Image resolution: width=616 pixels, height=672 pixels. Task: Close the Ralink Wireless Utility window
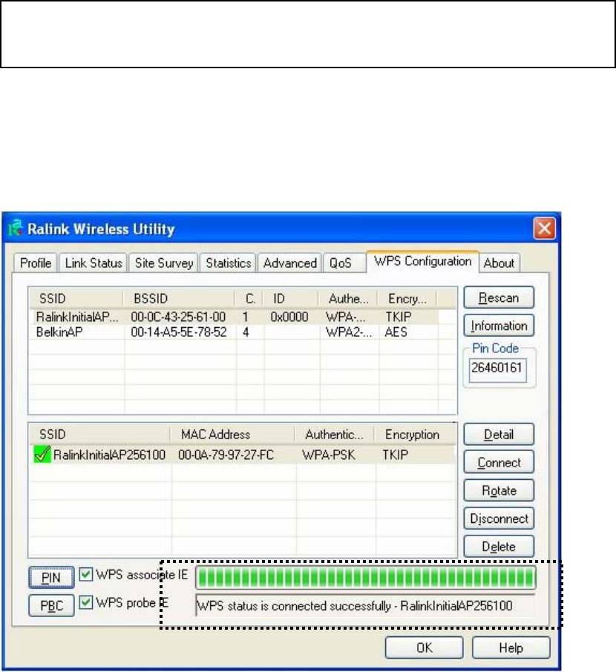pos(544,228)
